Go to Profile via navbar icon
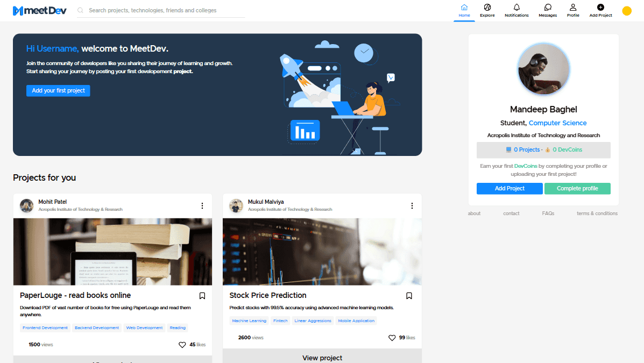Image resolution: width=644 pixels, height=363 pixels. pos(573,8)
